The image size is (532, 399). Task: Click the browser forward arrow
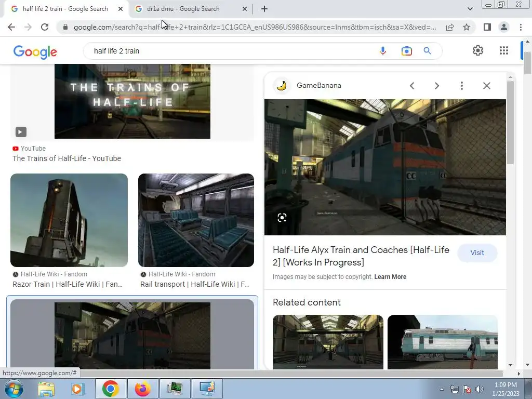click(28, 27)
